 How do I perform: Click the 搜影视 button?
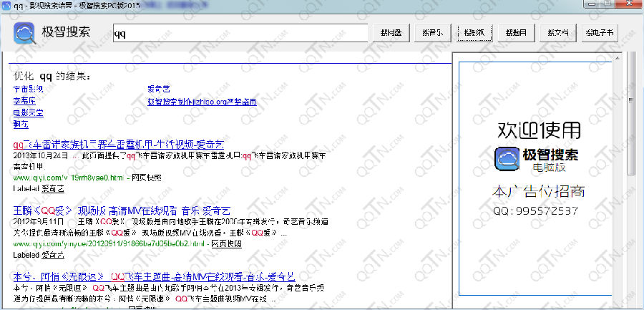(474, 34)
